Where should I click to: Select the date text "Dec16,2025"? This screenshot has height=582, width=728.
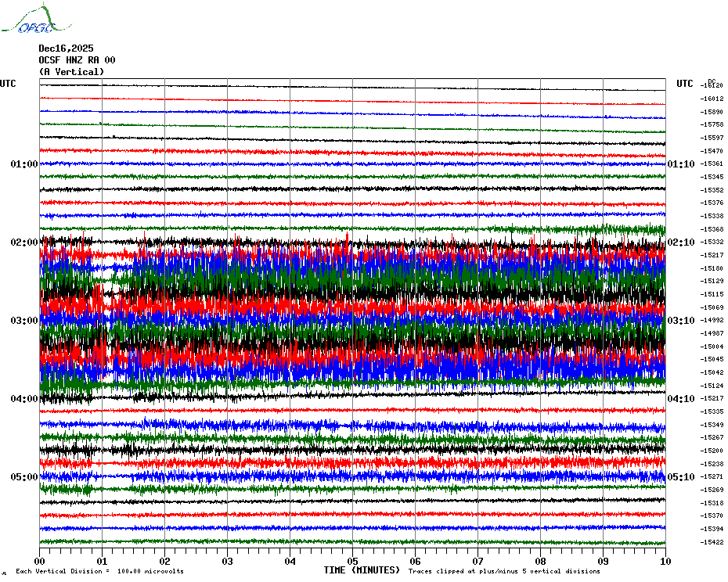[x=66, y=48]
